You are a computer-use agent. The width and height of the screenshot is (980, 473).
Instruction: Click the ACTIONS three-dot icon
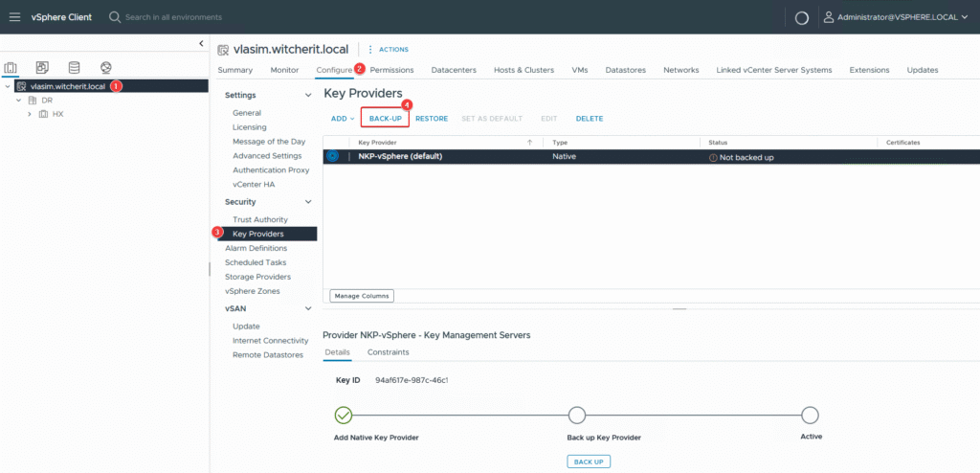[370, 50]
